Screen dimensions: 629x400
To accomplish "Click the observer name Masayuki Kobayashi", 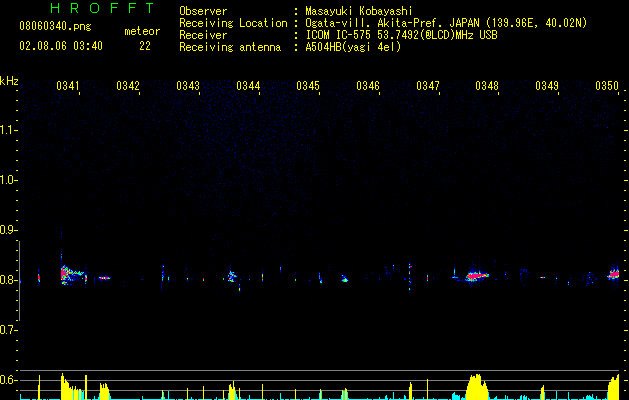I will click(x=359, y=11).
